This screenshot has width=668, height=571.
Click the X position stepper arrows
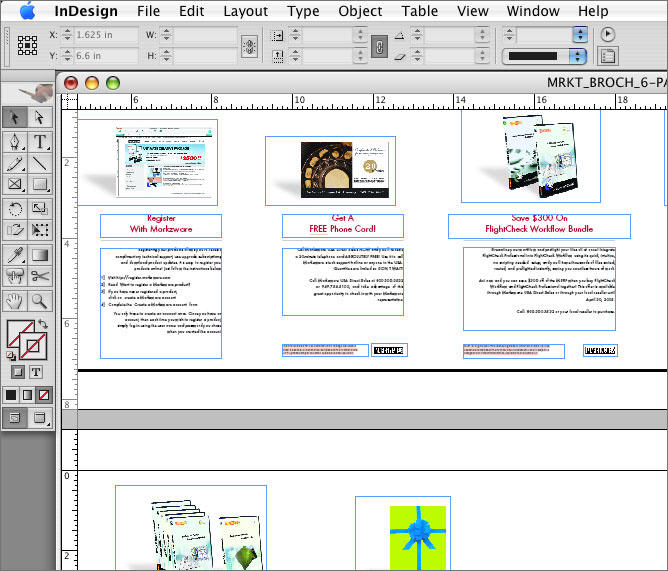(x=67, y=35)
